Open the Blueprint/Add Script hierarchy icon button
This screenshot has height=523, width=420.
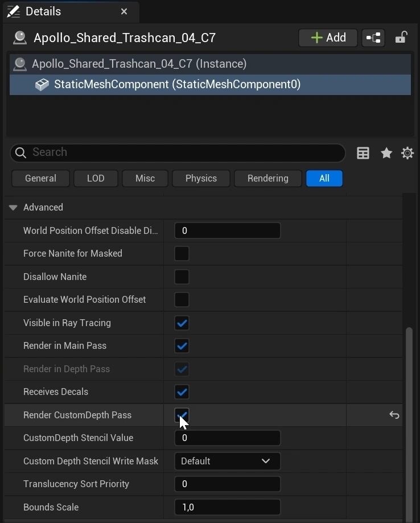373,38
